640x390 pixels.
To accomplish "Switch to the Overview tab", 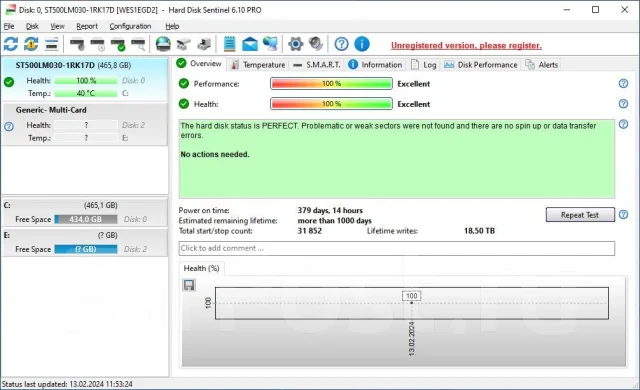I will [x=199, y=64].
